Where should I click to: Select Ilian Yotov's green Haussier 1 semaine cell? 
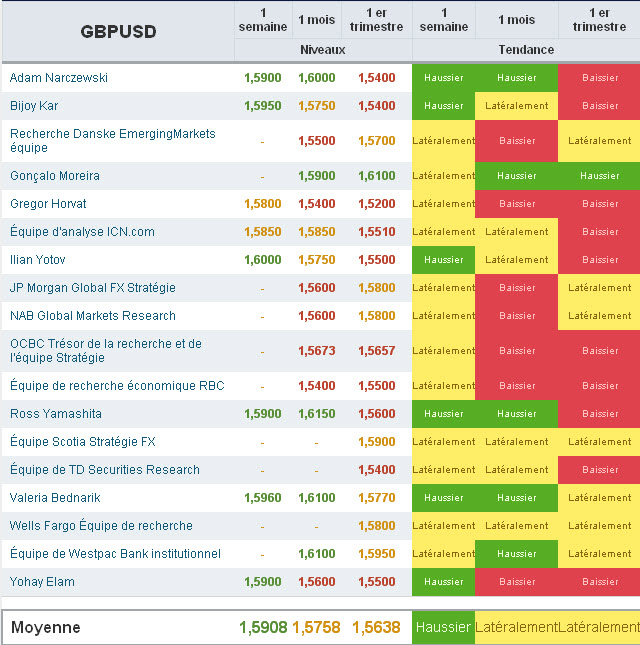443,260
